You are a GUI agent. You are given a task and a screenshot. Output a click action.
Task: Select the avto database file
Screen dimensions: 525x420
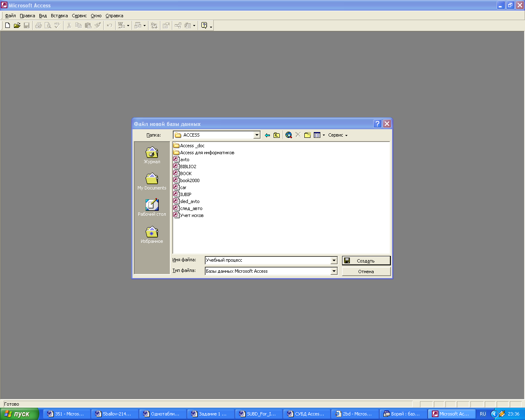[x=181, y=160]
